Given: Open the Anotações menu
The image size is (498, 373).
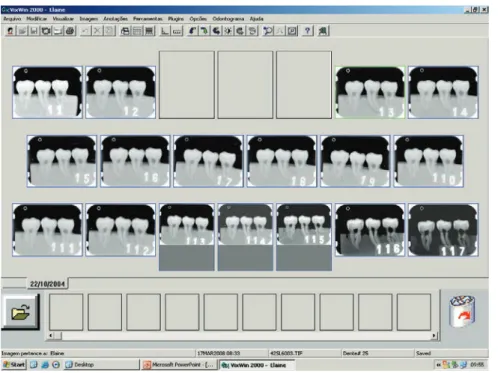Looking at the screenshot, I should coord(115,19).
